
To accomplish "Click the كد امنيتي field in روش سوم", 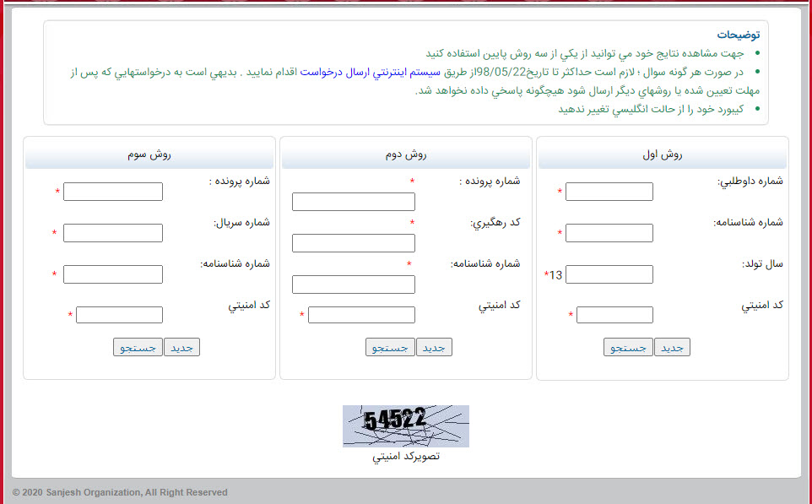I will click(x=119, y=315).
